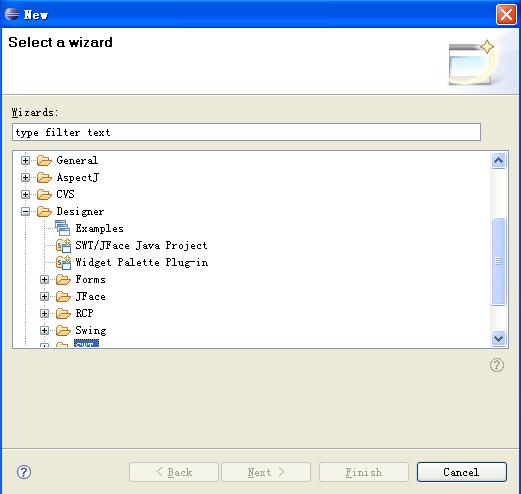Select SWT/JFace Java Project text
Screen dimensions: 521x494
[x=141, y=245]
